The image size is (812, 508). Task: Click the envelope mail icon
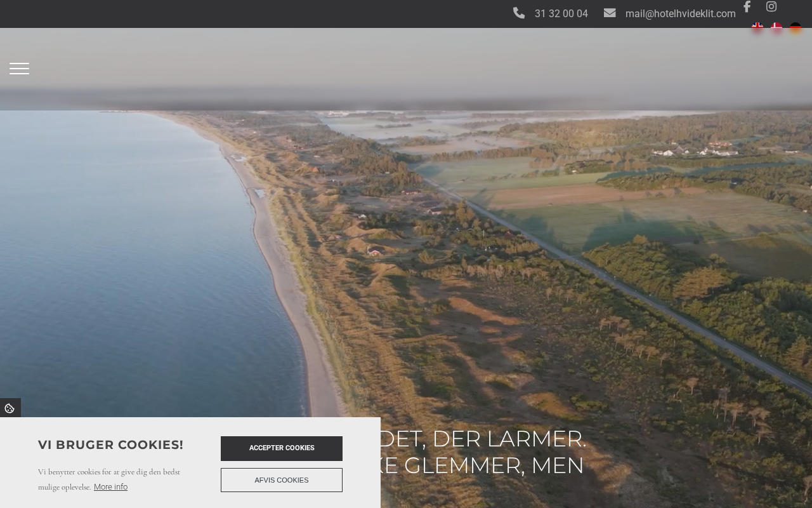tap(610, 13)
